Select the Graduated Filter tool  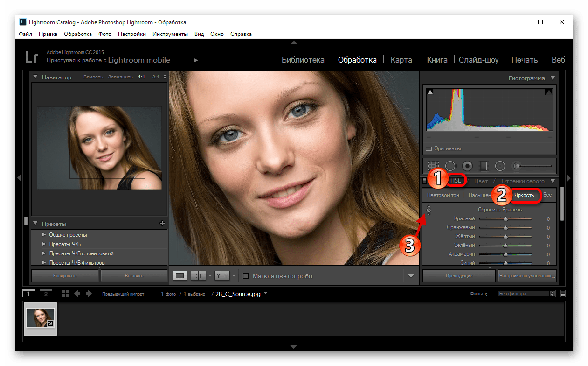[x=484, y=166]
